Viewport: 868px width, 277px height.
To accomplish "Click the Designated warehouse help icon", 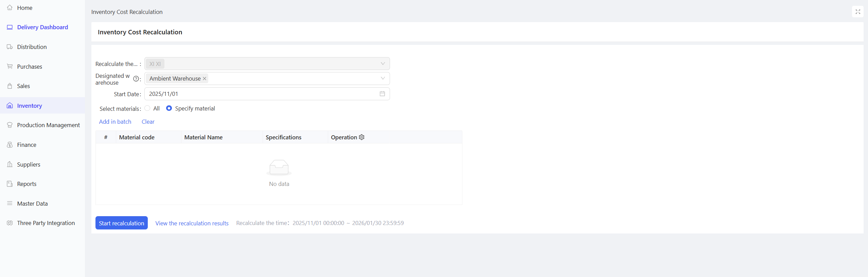I will coord(136,79).
